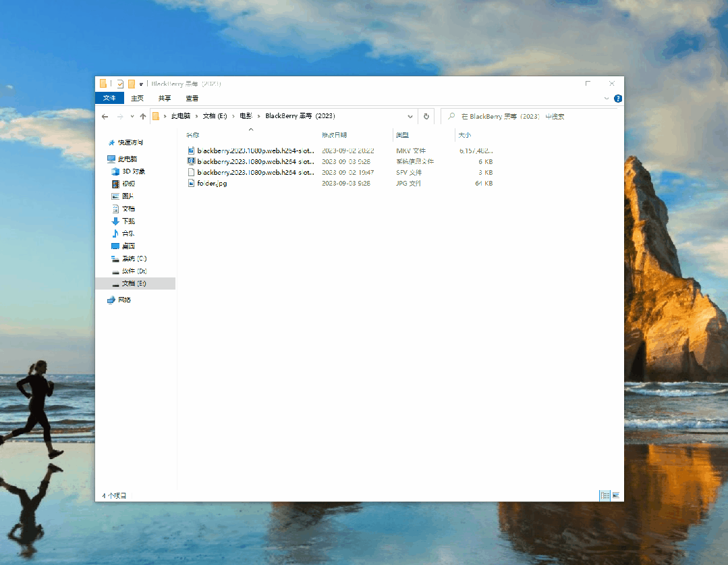Click the 64 KB size cell
The height and width of the screenshot is (565, 728).
tap(484, 183)
